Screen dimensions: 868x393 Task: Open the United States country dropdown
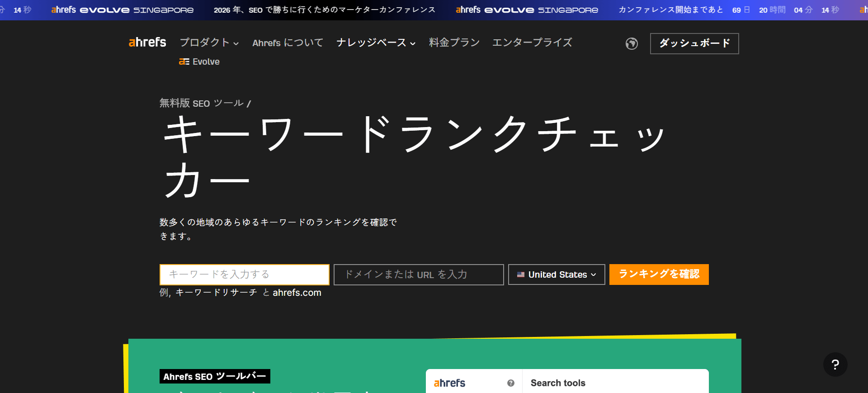tap(557, 275)
